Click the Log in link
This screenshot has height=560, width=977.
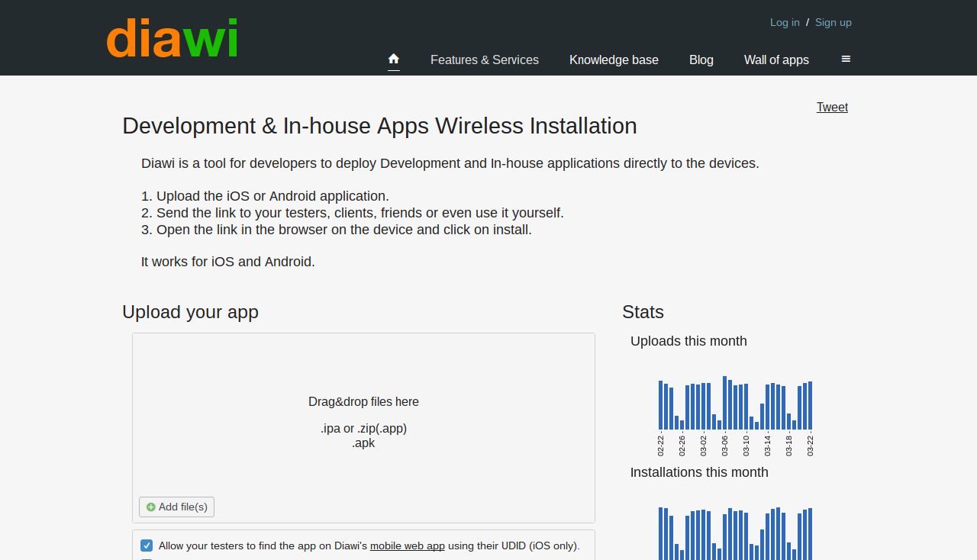pyautogui.click(x=785, y=22)
